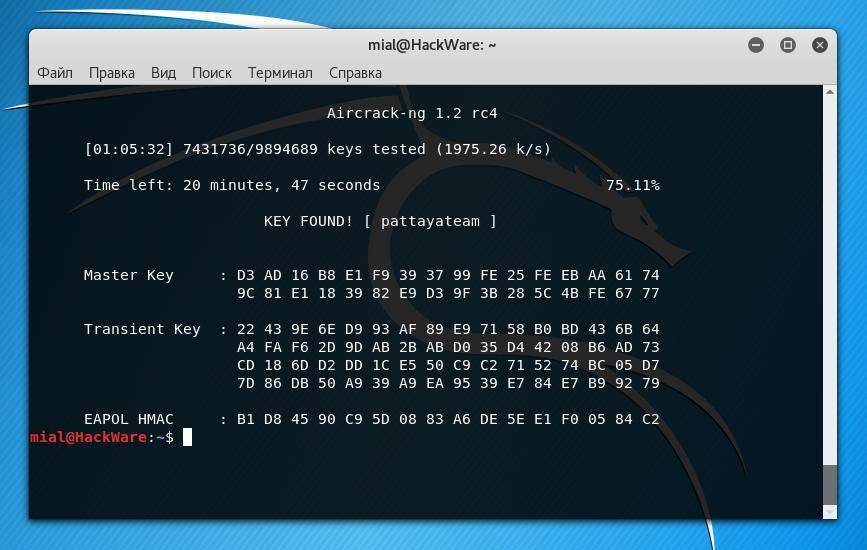Click the window title mial@HackWare: ~
The height and width of the screenshot is (550, 867).
point(432,45)
